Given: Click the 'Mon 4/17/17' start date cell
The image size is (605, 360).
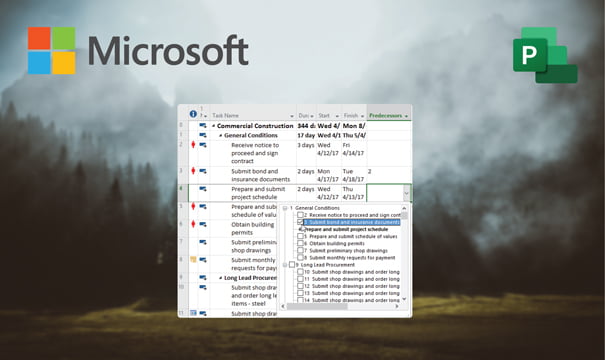Looking at the screenshot, I should [328, 175].
